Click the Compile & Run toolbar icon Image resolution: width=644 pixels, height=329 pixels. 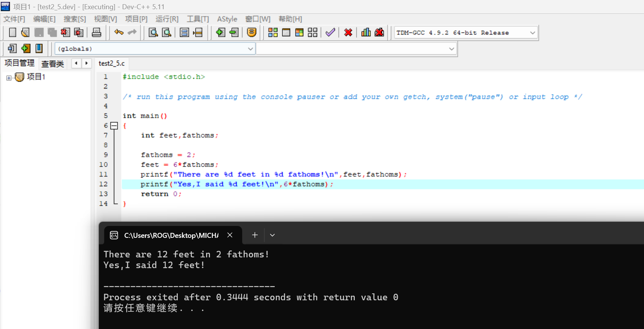(300, 33)
